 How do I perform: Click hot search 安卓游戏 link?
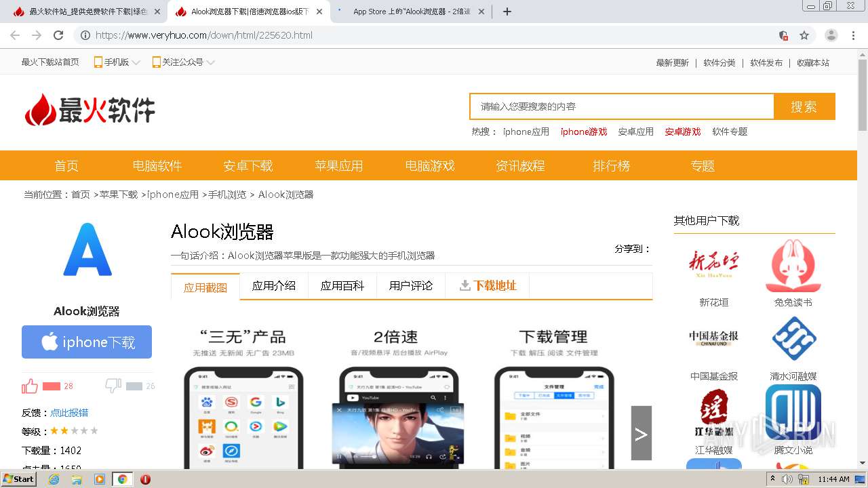pyautogui.click(x=683, y=132)
